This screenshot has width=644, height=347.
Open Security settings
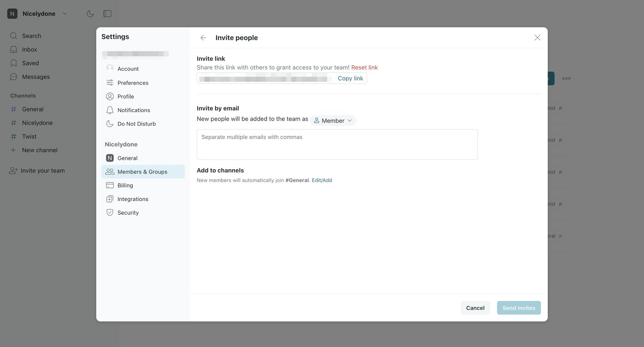(x=143, y=213)
